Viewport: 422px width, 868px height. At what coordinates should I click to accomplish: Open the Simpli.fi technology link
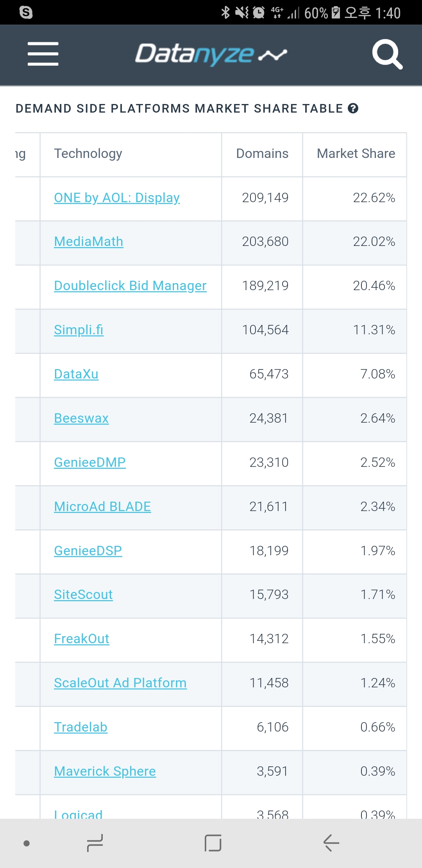(79, 330)
